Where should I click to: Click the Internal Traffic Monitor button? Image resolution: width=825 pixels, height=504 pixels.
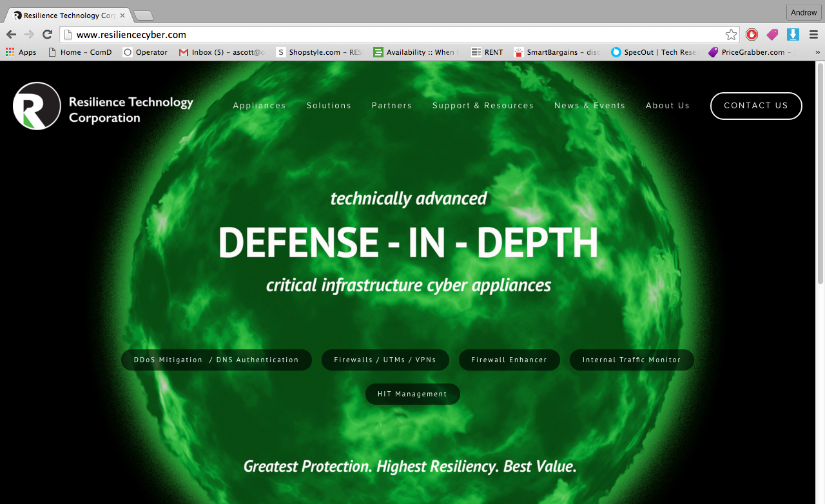point(632,360)
